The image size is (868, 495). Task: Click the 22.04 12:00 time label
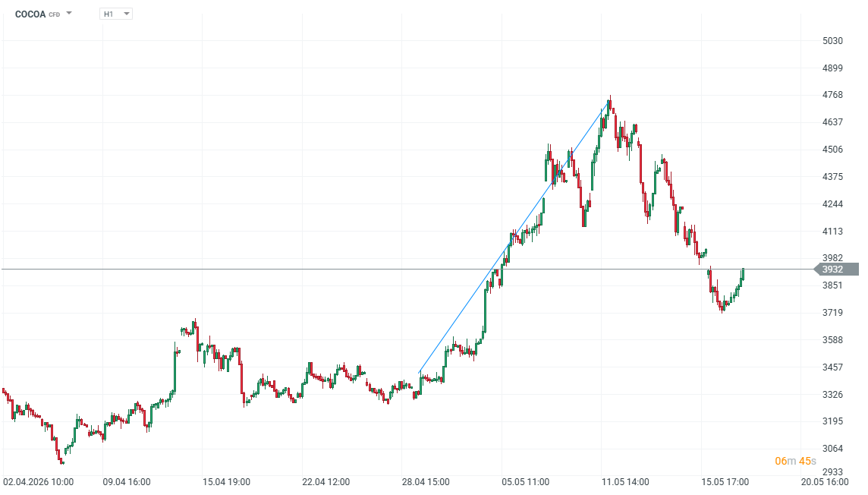click(x=326, y=481)
